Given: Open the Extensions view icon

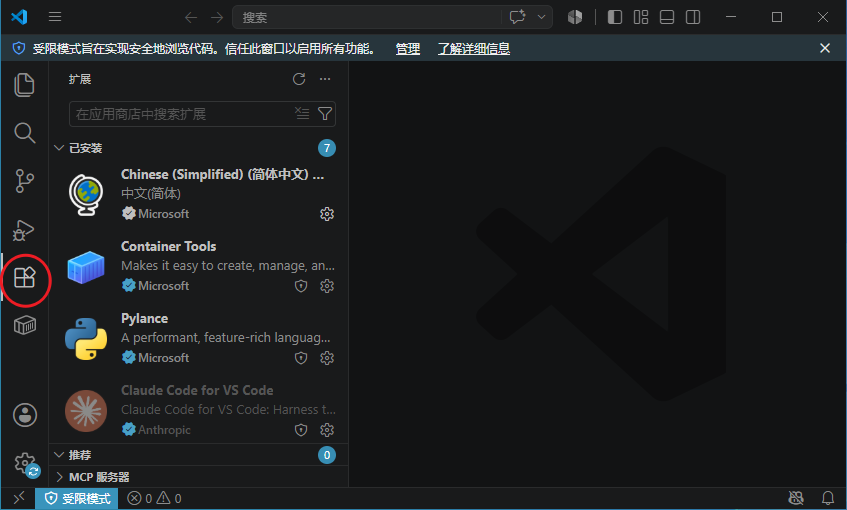Looking at the screenshot, I should point(24,278).
